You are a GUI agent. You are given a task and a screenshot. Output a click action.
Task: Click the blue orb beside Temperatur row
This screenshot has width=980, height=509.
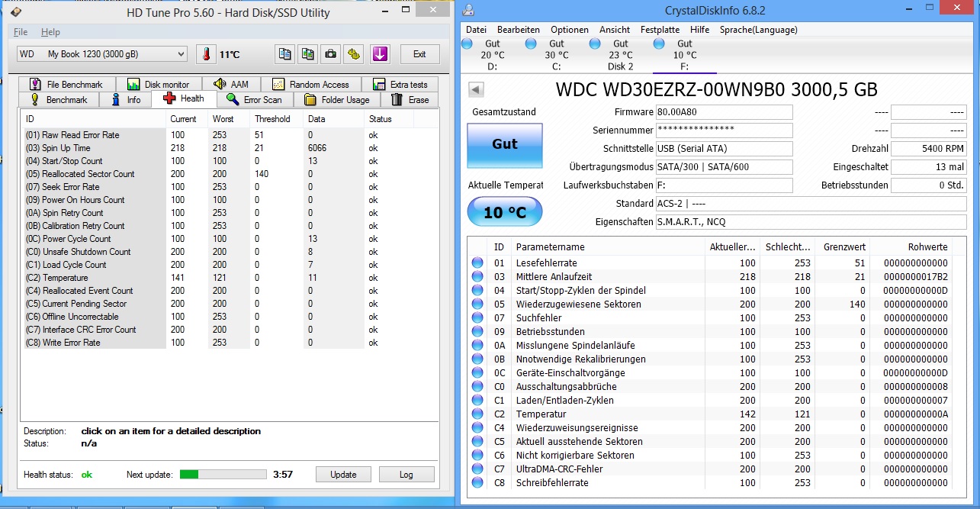pos(477,414)
